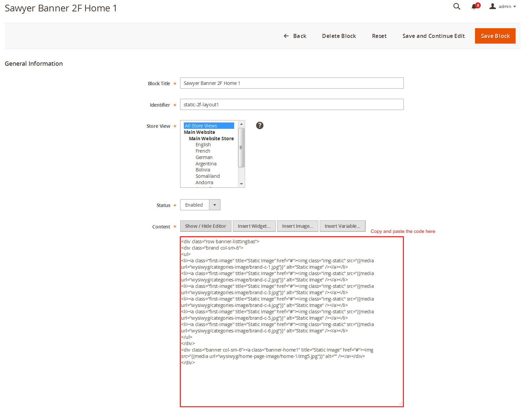The image size is (526, 420).
Task: Select the English store view
Action: 203,145
